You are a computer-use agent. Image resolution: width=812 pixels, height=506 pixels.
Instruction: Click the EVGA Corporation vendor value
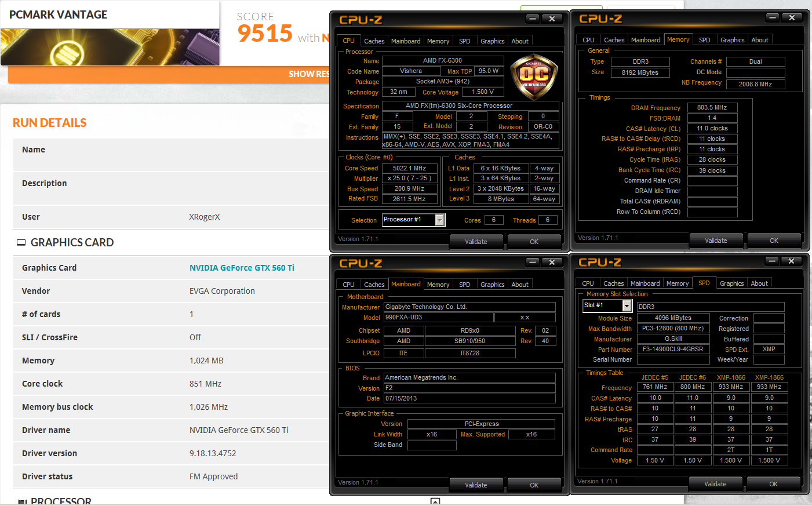pyautogui.click(x=222, y=291)
